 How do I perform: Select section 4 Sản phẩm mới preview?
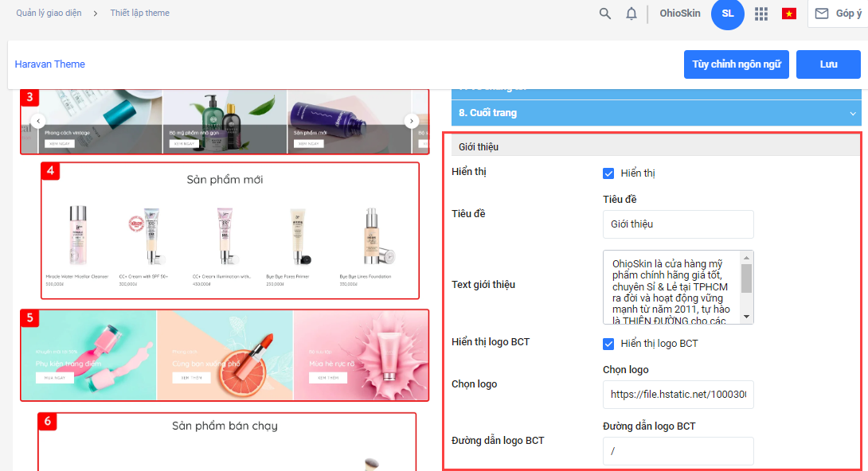[230, 231]
